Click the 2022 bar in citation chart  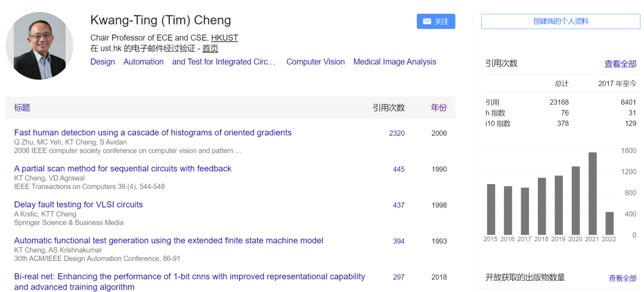point(609,223)
